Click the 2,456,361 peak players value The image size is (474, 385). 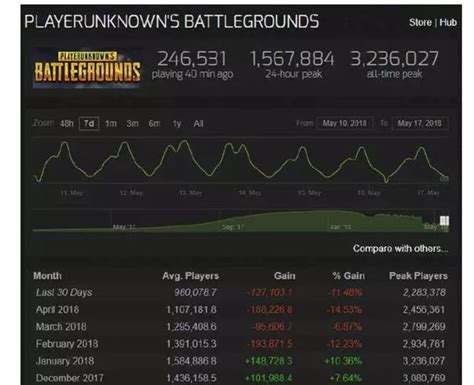(x=424, y=310)
